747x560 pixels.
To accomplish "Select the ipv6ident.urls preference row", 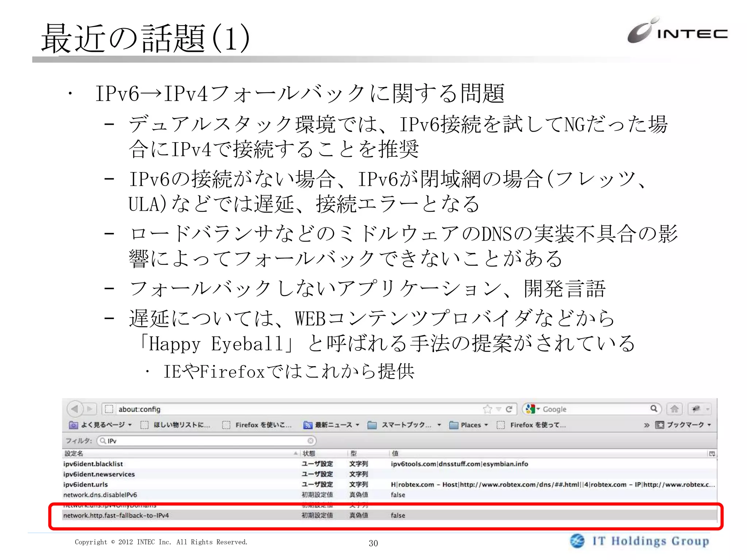I will pyautogui.click(x=389, y=485).
